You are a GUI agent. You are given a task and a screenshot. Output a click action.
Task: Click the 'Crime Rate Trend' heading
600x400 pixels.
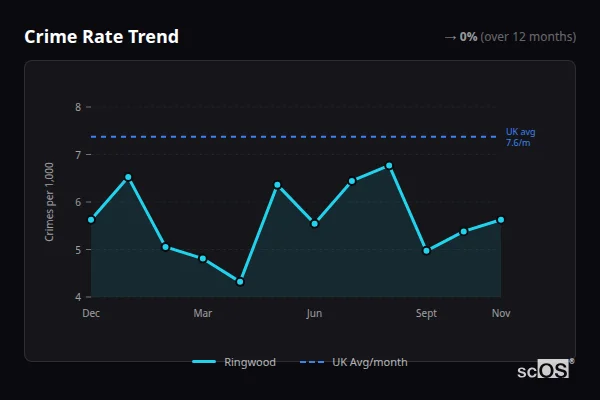point(101,37)
